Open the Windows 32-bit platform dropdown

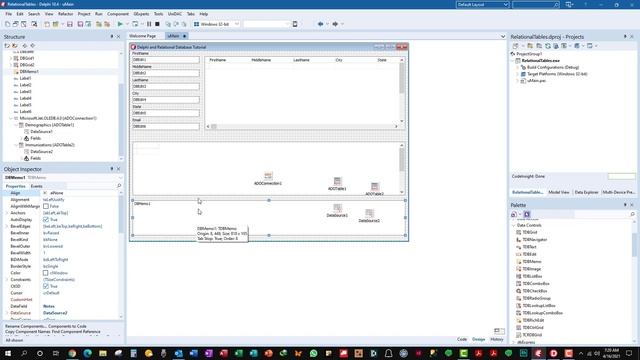click(237, 24)
